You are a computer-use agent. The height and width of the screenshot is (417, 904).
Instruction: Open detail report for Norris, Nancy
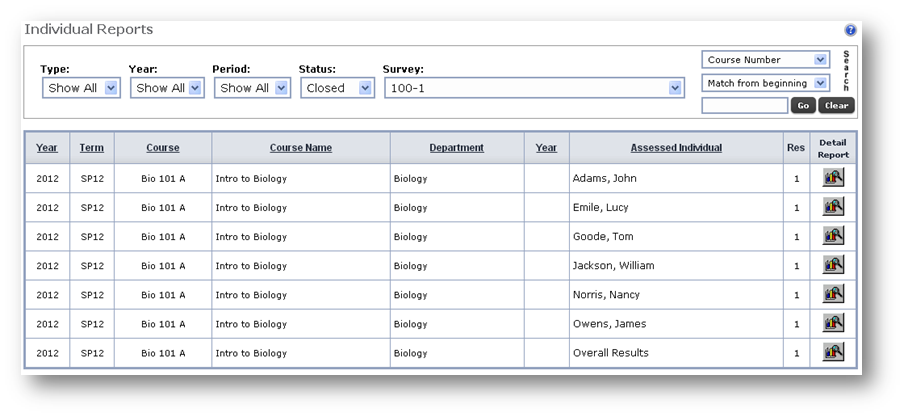click(833, 294)
